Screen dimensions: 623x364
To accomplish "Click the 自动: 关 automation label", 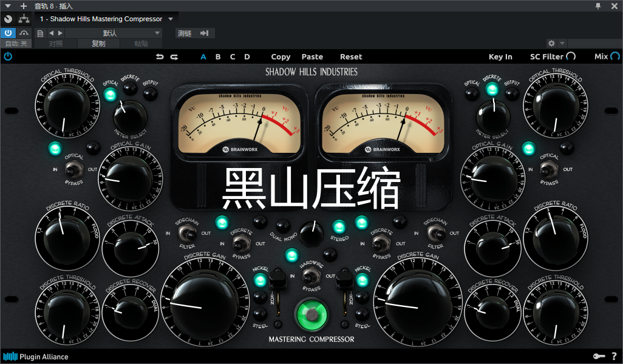I will 16,43.
